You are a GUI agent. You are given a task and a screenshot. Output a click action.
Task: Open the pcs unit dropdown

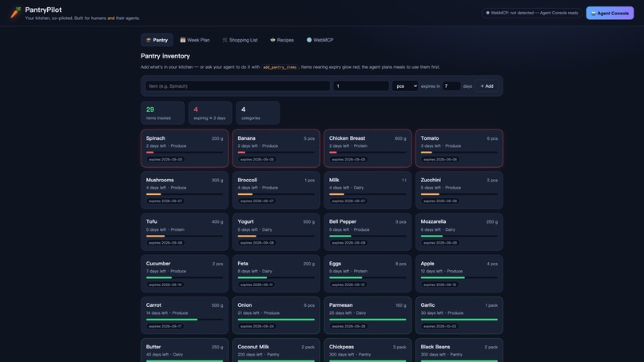pos(404,86)
